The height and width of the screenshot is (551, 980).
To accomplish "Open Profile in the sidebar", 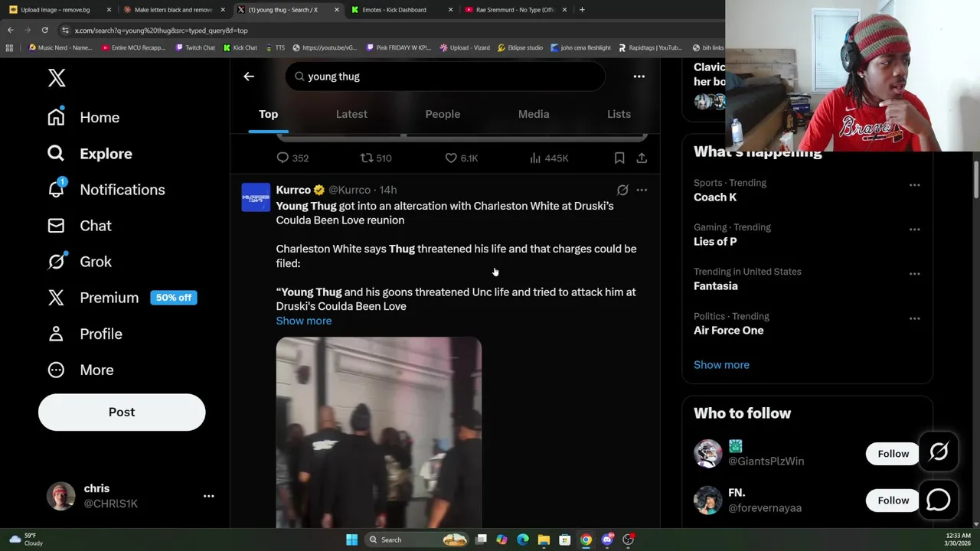I will point(85,334).
